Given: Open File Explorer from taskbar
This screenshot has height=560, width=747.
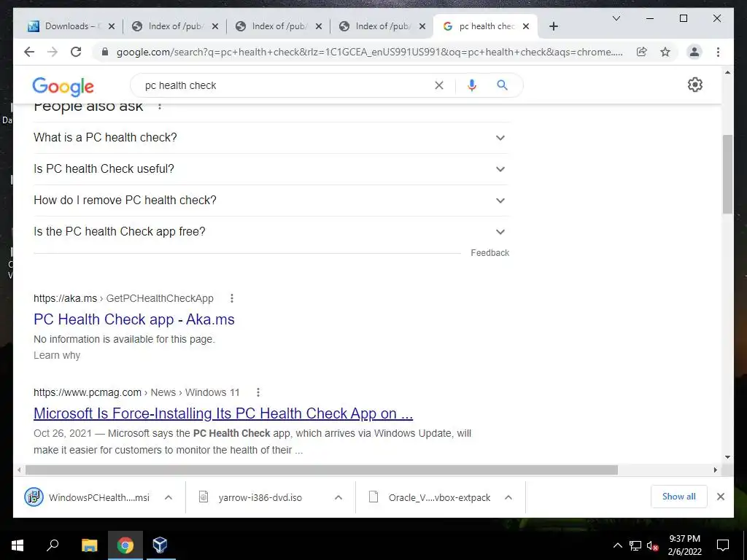Looking at the screenshot, I should click(x=89, y=545).
